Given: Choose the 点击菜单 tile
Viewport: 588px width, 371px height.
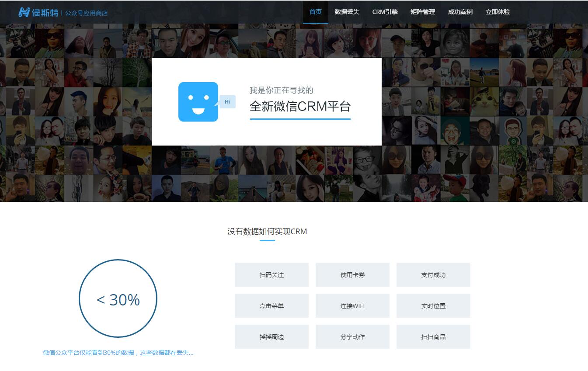Looking at the screenshot, I should [x=271, y=306].
